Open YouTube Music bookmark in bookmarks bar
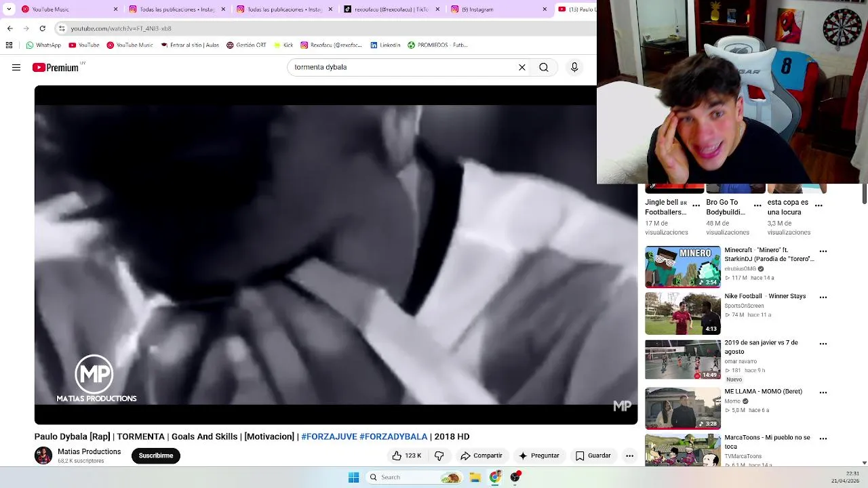Screen dimensions: 868x488 tap(130, 45)
